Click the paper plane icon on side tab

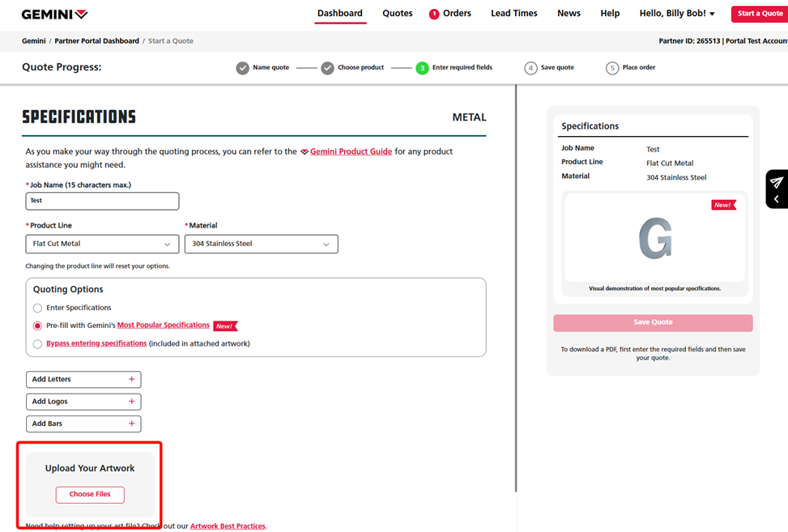pos(776,182)
